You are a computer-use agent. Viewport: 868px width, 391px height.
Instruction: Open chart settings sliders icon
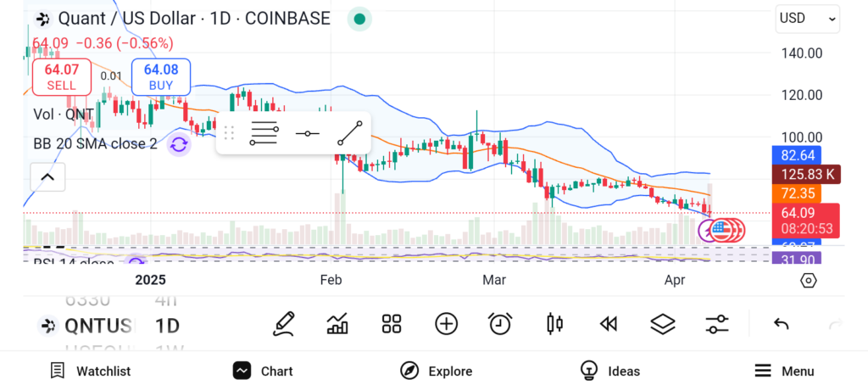pos(717,323)
